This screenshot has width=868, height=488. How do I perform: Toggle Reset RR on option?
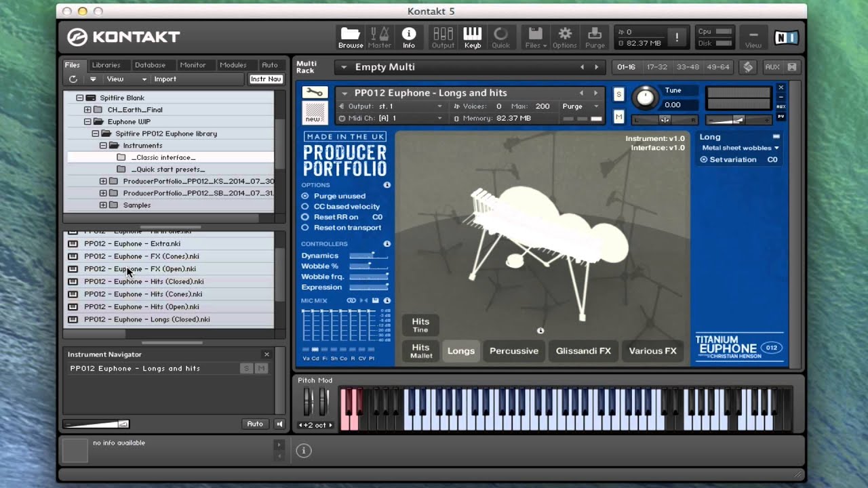coord(304,218)
